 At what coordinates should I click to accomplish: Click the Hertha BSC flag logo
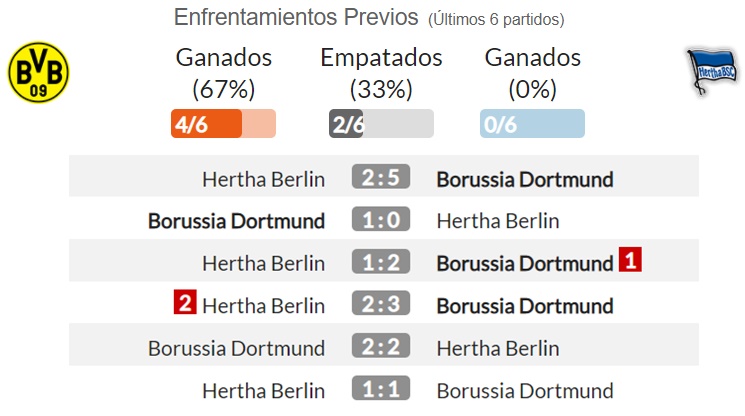click(x=712, y=71)
